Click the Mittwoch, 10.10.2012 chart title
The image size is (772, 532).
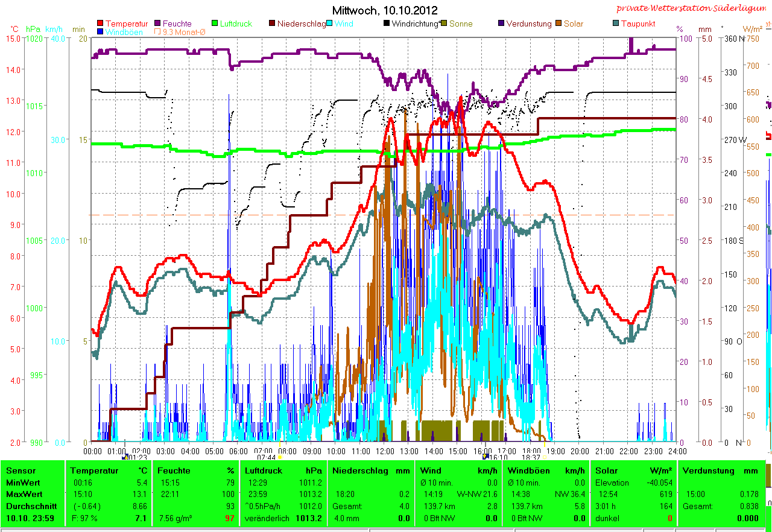click(385, 10)
